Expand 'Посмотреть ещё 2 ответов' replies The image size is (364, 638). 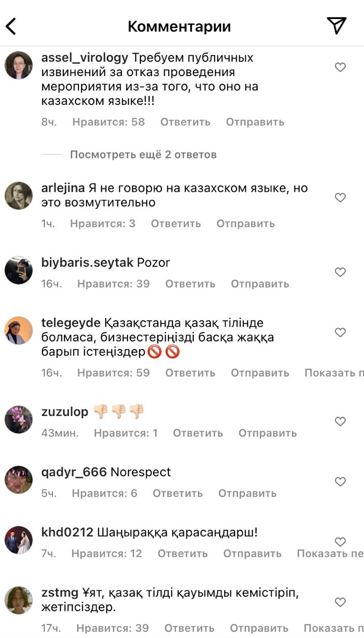[x=143, y=155]
